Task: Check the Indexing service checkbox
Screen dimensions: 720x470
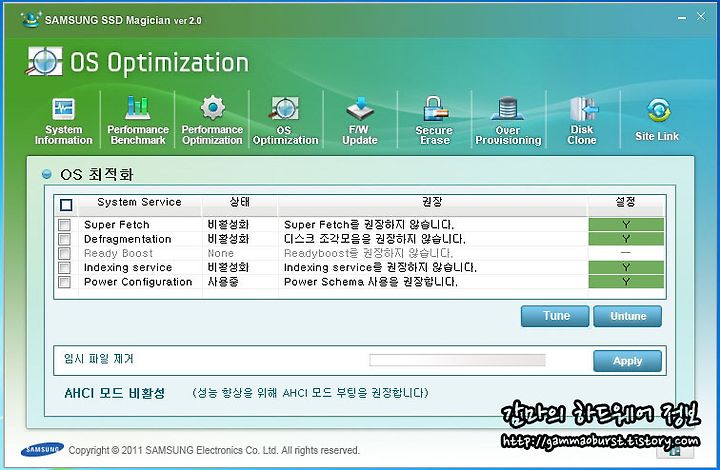Action: (x=65, y=268)
